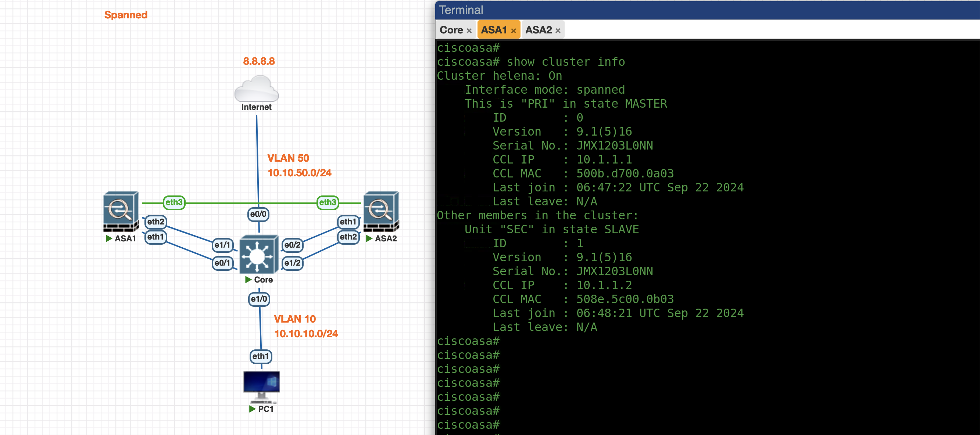The width and height of the screenshot is (980, 435).
Task: Select the Core switch icon
Action: point(258,254)
